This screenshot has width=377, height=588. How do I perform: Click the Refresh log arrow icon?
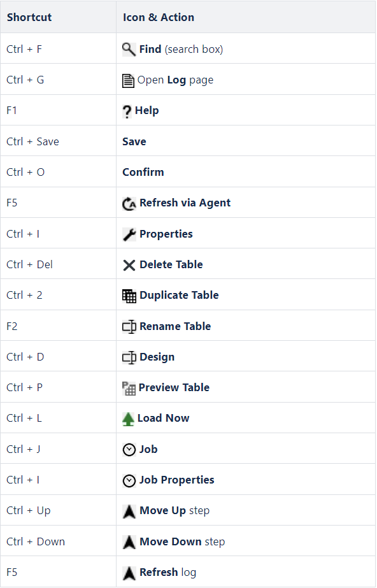(x=129, y=573)
